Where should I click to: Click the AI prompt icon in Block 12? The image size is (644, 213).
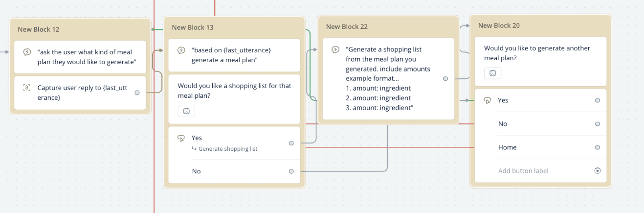pyautogui.click(x=27, y=52)
